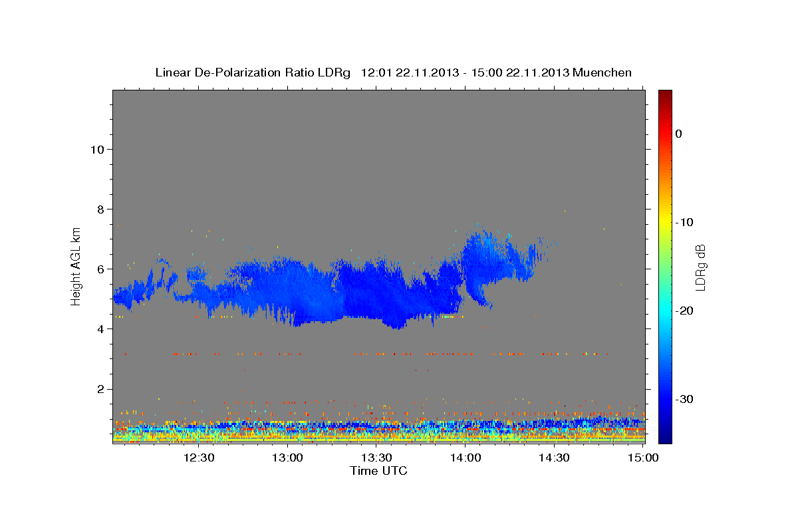This screenshot has height=532, width=798.
Task: Click the height tick label 10
Action: pyautogui.click(x=96, y=149)
